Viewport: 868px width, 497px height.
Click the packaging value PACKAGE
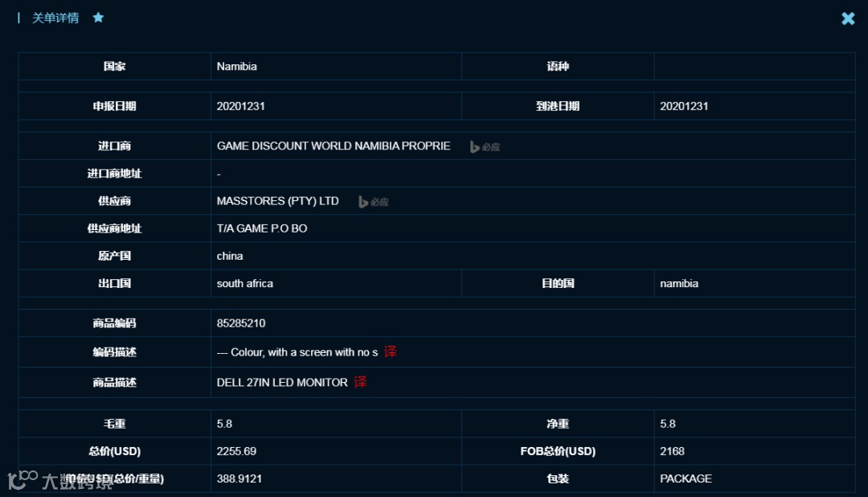pyautogui.click(x=686, y=479)
